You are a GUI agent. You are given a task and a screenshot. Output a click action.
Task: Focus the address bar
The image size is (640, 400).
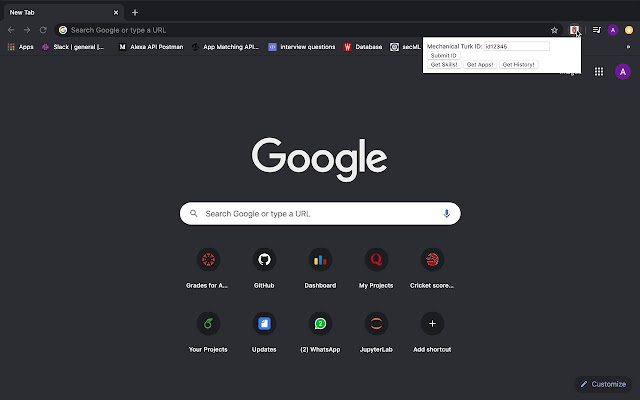point(309,30)
